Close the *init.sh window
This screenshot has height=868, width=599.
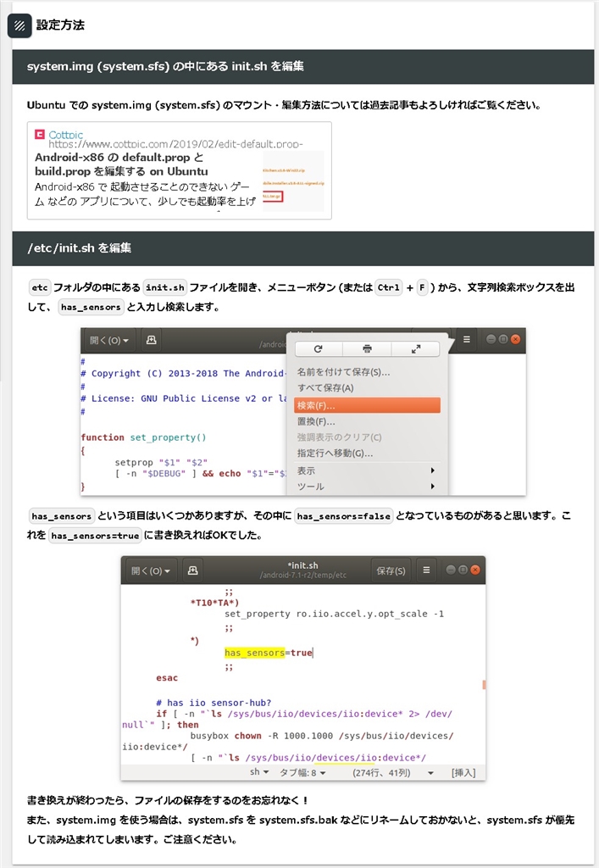475,570
